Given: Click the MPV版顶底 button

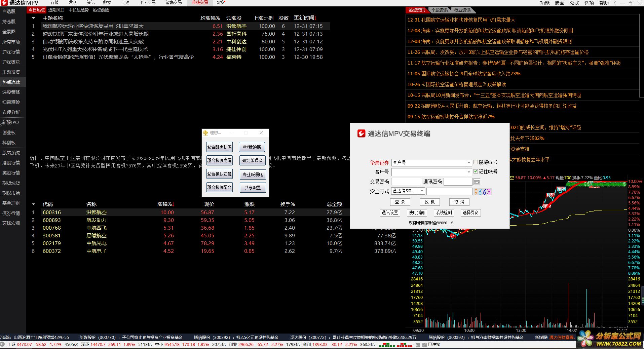Looking at the screenshot, I should click(x=252, y=147).
